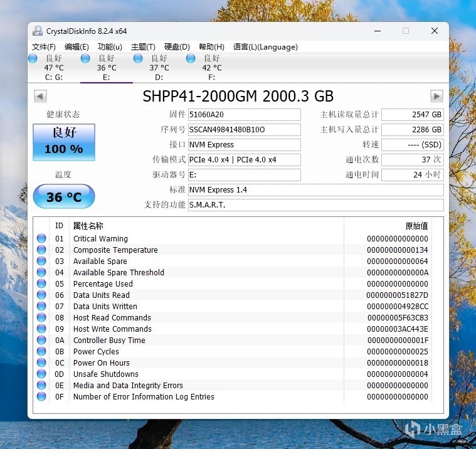Click the standard field NVM Express 1.4
This screenshot has height=449, width=476.
pyautogui.click(x=315, y=190)
